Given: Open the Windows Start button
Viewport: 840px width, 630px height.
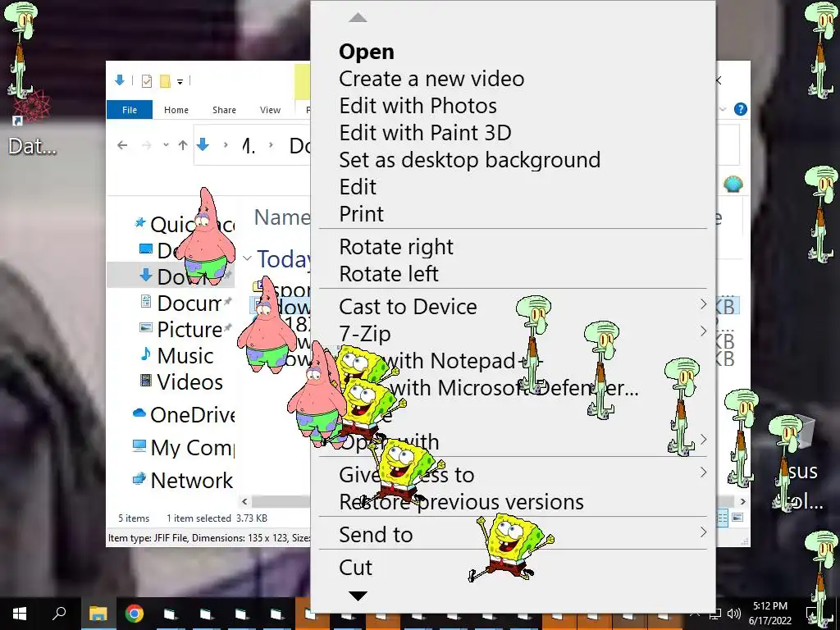Looking at the screenshot, I should [20, 614].
